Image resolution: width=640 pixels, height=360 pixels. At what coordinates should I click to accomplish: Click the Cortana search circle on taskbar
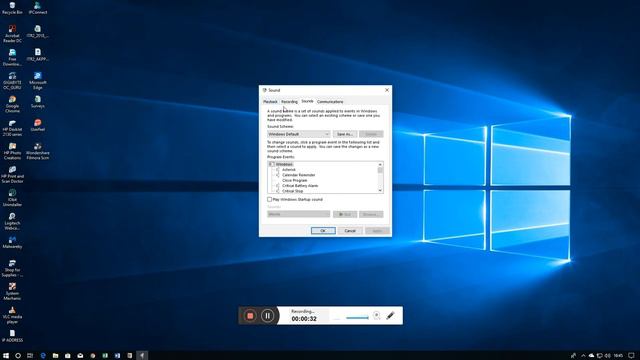coord(18,356)
